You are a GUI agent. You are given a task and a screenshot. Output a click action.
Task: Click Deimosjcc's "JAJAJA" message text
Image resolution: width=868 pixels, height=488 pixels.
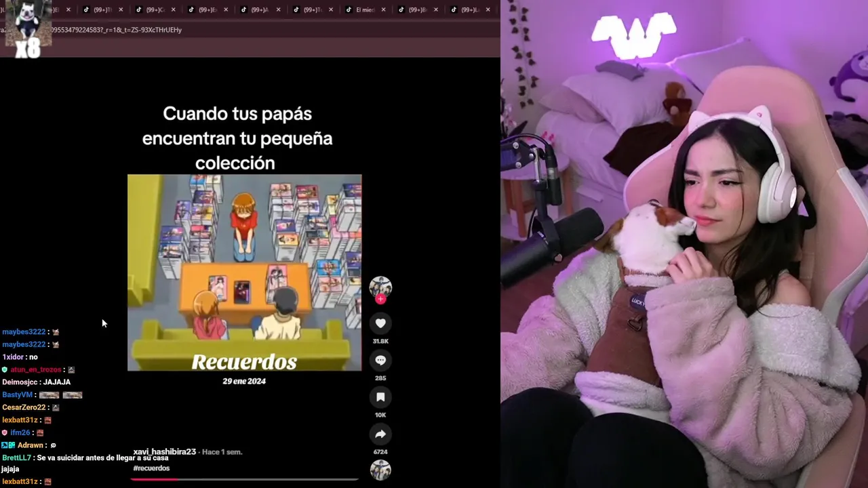coord(57,382)
